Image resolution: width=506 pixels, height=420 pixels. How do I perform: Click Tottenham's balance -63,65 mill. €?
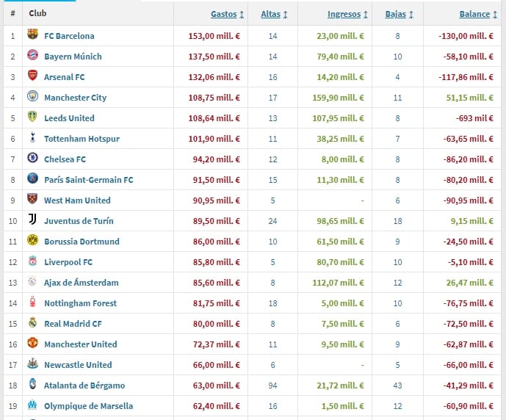point(469,139)
